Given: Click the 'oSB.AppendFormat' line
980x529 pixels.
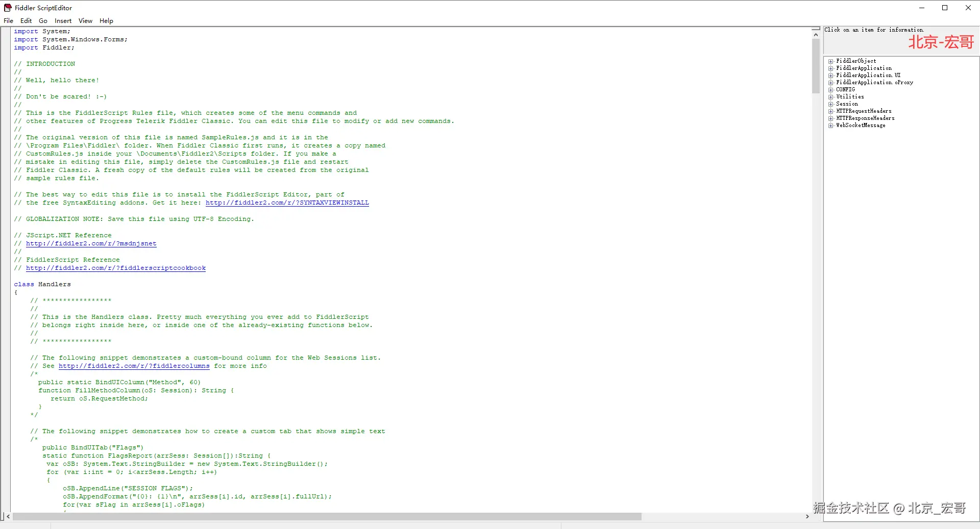Looking at the screenshot, I should pos(198,497).
